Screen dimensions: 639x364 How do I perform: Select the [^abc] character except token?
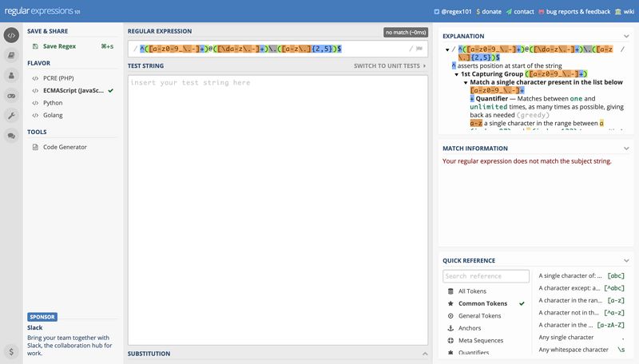(x=581, y=288)
